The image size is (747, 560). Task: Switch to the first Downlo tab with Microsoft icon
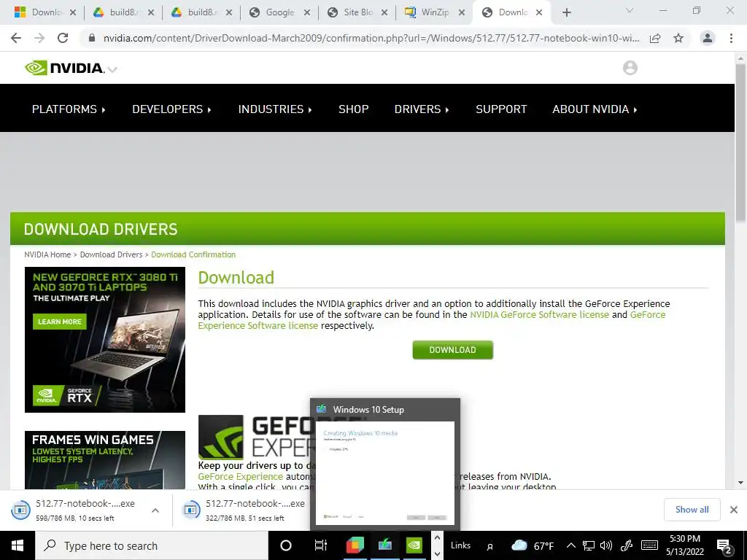click(38, 12)
